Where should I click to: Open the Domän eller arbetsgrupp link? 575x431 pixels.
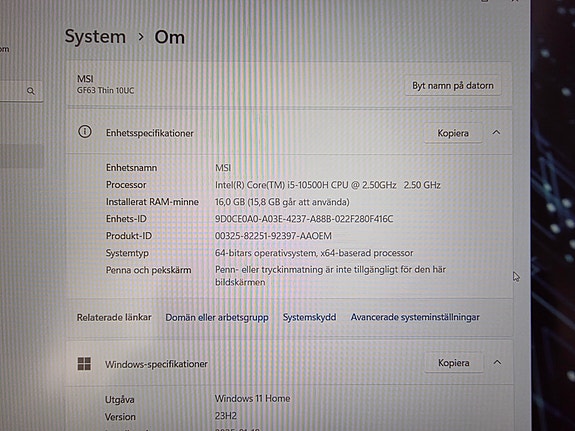tap(217, 317)
